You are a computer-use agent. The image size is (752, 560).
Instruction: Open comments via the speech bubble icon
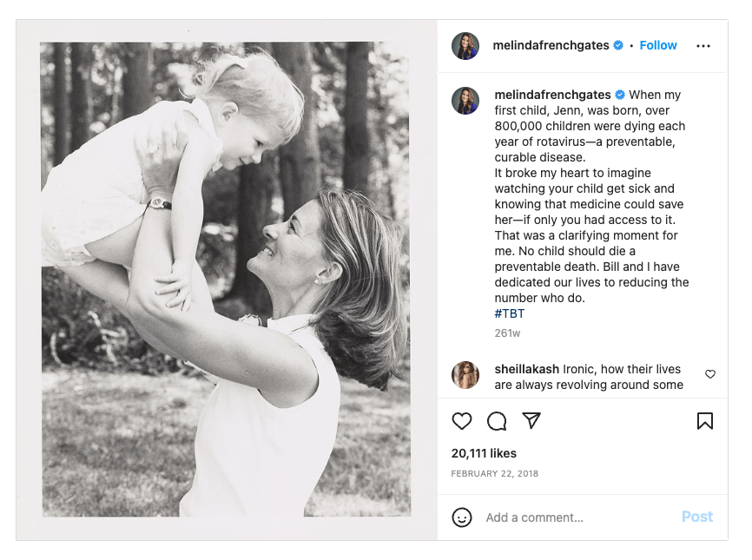tap(497, 421)
